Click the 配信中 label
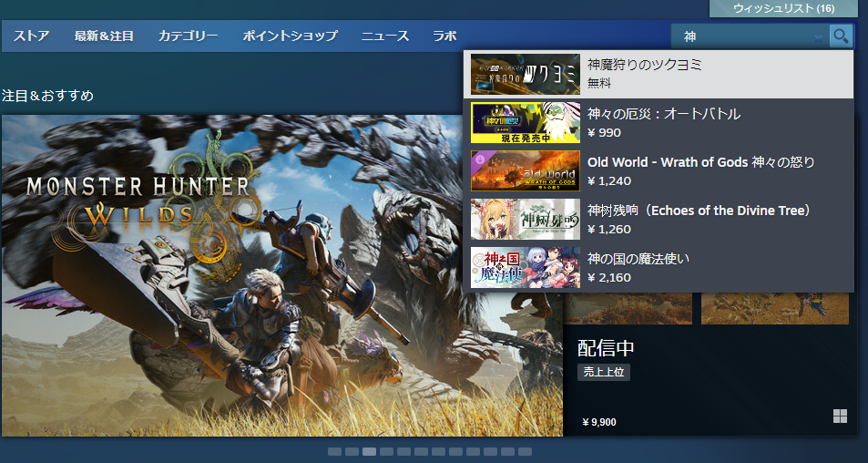This screenshot has height=463, width=868. [x=606, y=348]
